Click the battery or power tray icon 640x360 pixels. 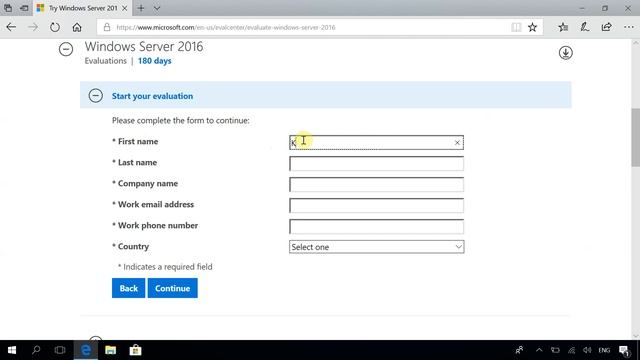[555, 350]
